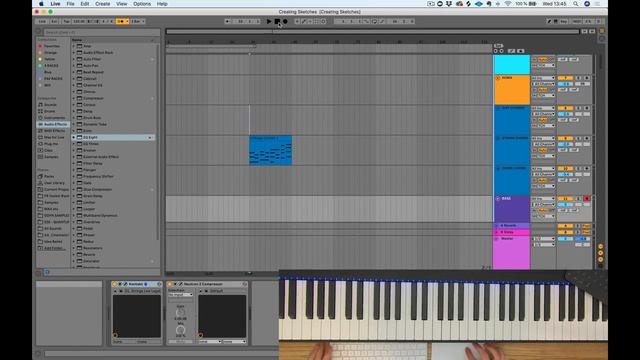Disarm the red BASS track arm button

coord(587,199)
